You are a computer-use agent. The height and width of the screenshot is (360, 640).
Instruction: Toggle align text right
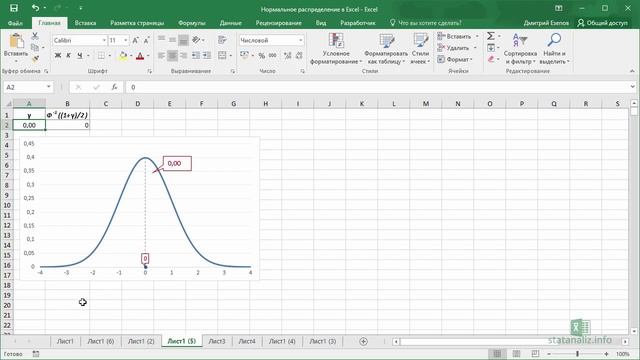click(x=184, y=56)
